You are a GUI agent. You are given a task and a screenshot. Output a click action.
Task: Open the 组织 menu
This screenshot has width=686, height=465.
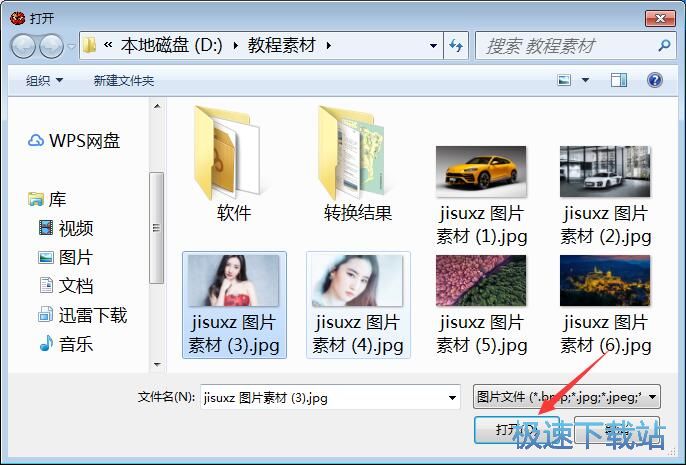44,80
